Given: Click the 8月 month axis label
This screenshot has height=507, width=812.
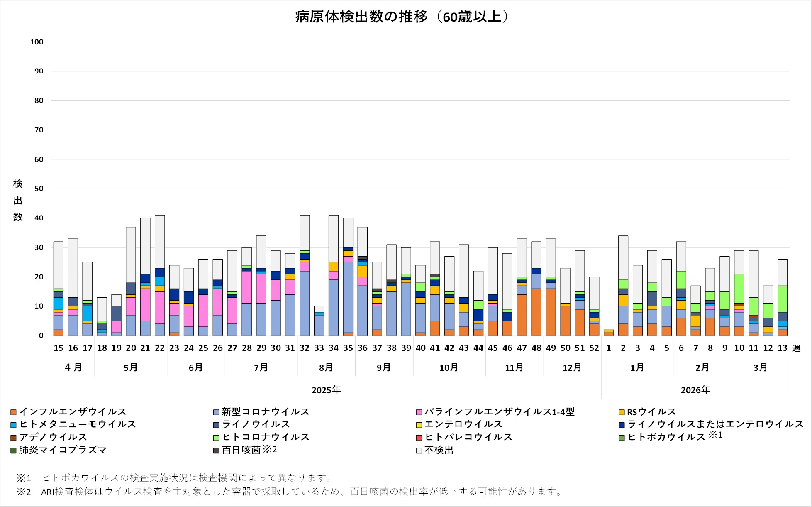Looking at the screenshot, I should [326, 368].
